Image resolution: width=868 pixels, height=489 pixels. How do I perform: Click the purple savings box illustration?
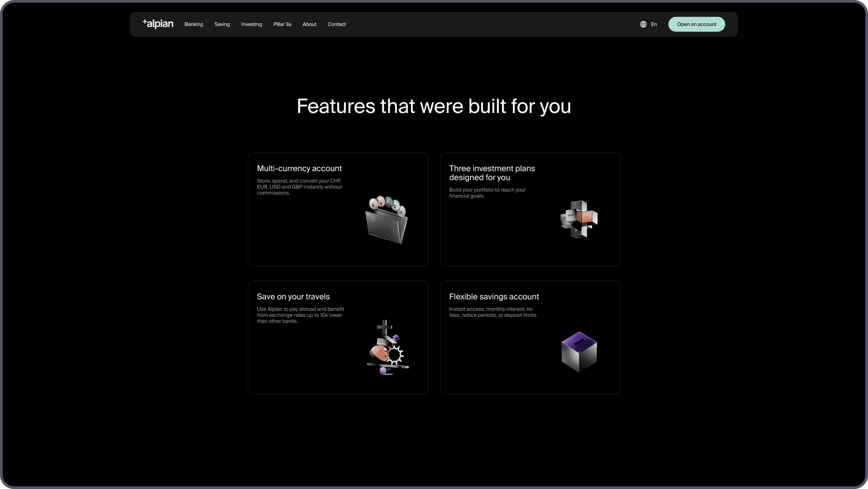579,351
